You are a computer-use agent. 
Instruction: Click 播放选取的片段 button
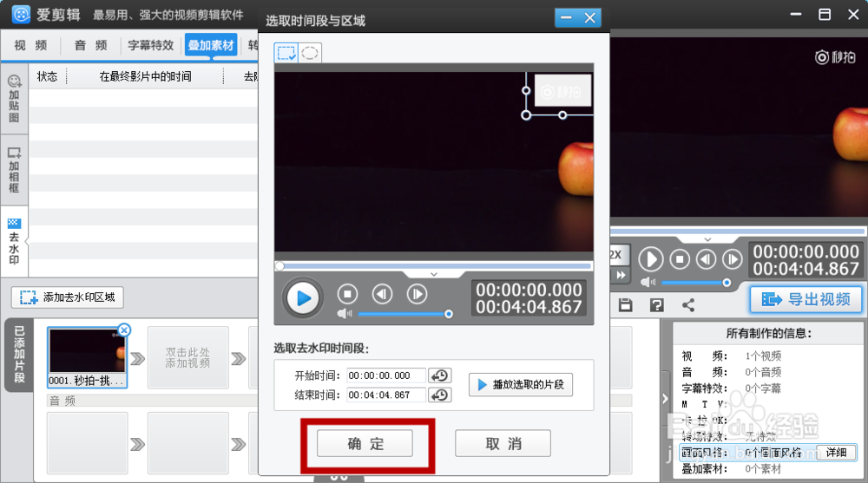[x=520, y=384]
